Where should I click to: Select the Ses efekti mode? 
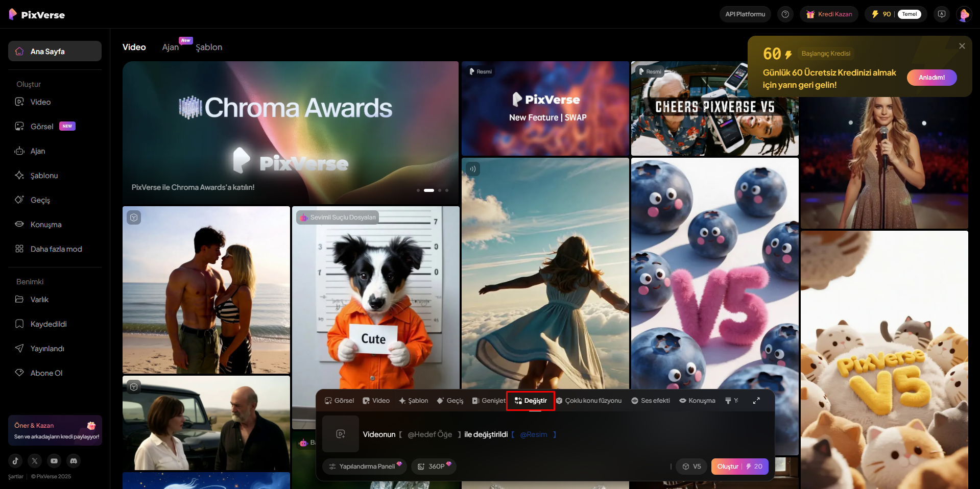pos(651,401)
